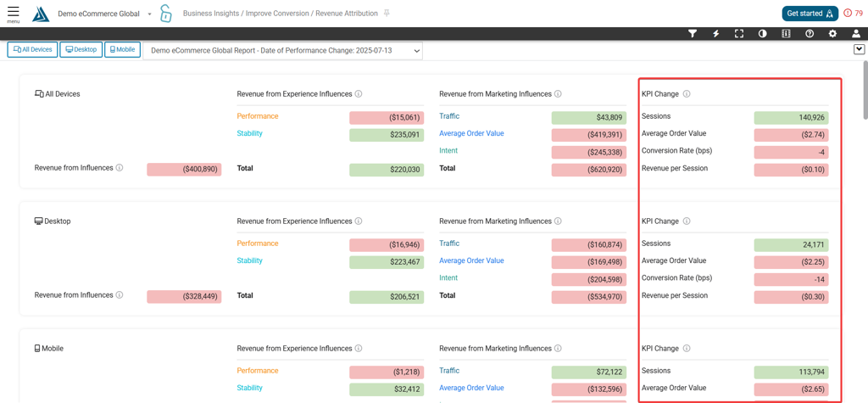Click the vertical page scrollbar
The image size is (868, 403).
[865, 90]
